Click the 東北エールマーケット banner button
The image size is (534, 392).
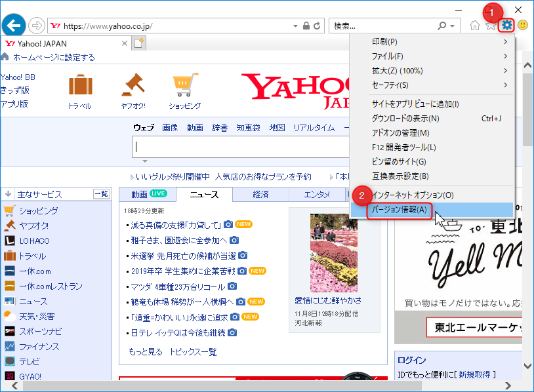tap(474, 327)
